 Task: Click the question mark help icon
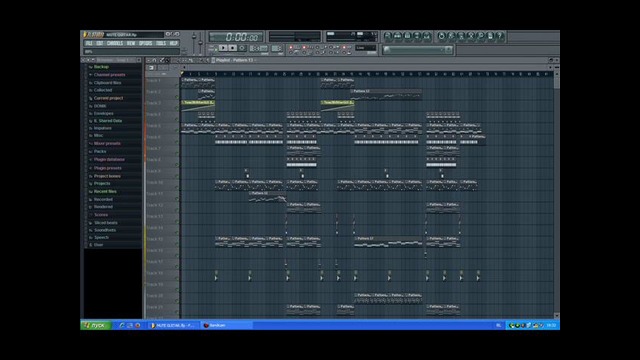tap(500, 36)
